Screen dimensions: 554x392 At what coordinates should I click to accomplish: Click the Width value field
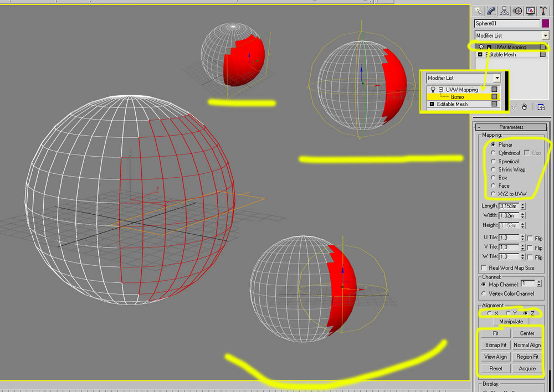pyautogui.click(x=509, y=215)
